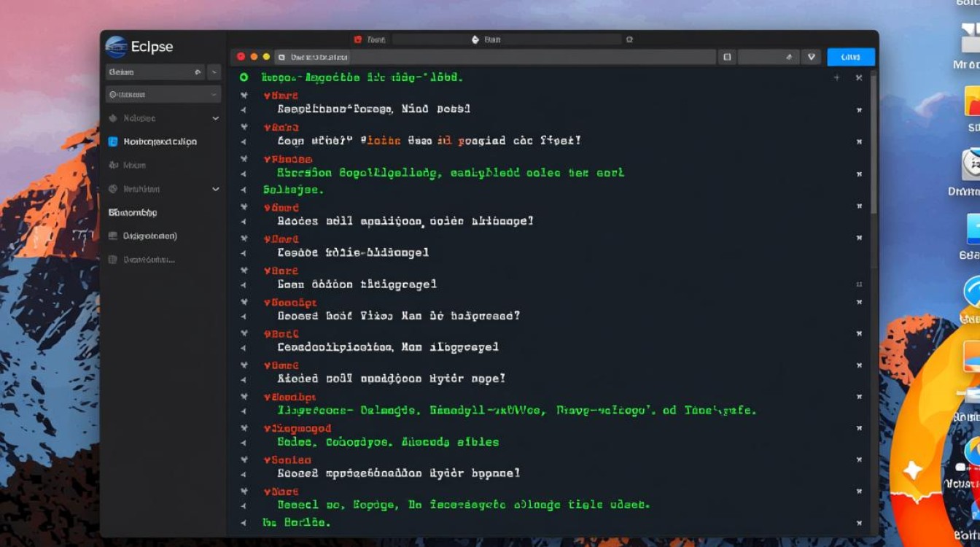
Task: Click the small icon right of the top tabs
Action: tap(629, 40)
